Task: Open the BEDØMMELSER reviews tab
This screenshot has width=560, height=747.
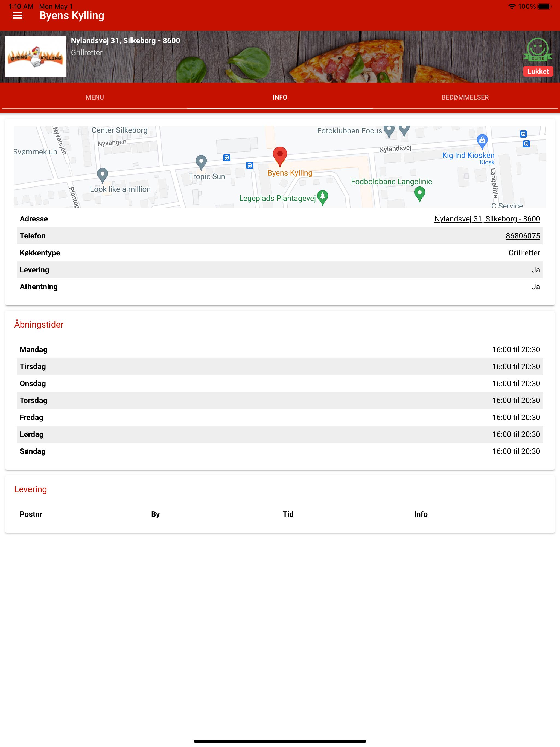Action: [x=465, y=97]
